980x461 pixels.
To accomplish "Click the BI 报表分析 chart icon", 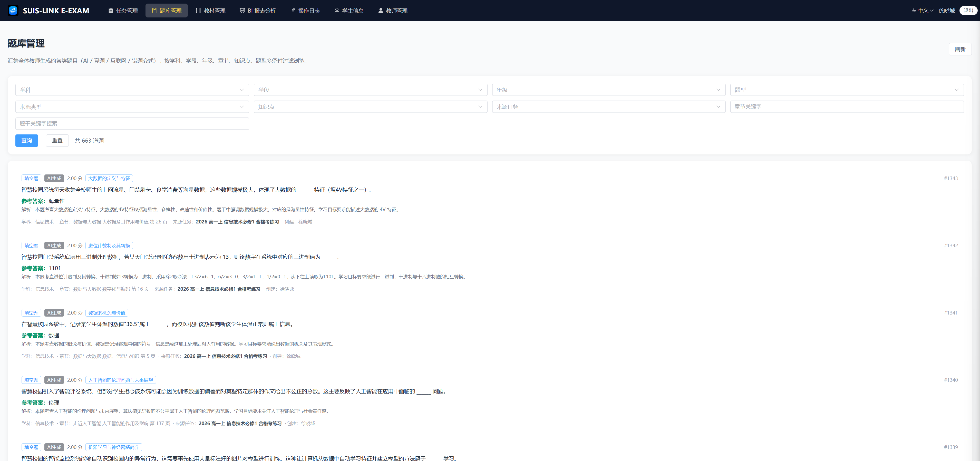I will point(242,11).
